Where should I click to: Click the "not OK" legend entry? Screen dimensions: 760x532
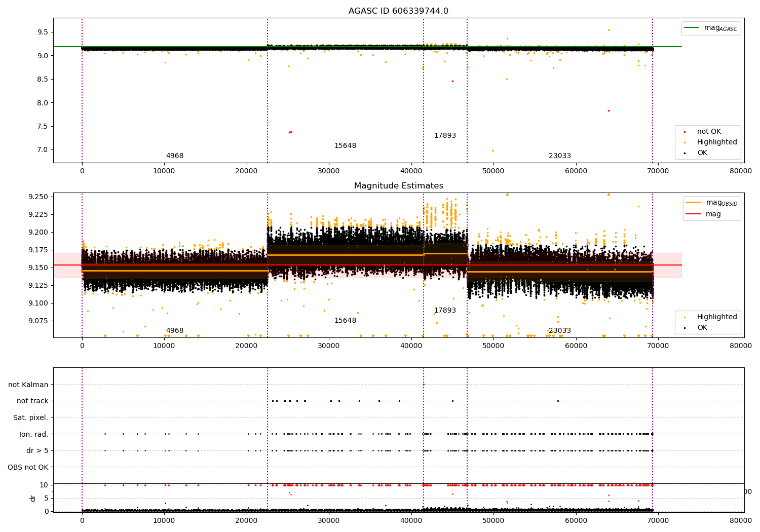click(x=708, y=132)
